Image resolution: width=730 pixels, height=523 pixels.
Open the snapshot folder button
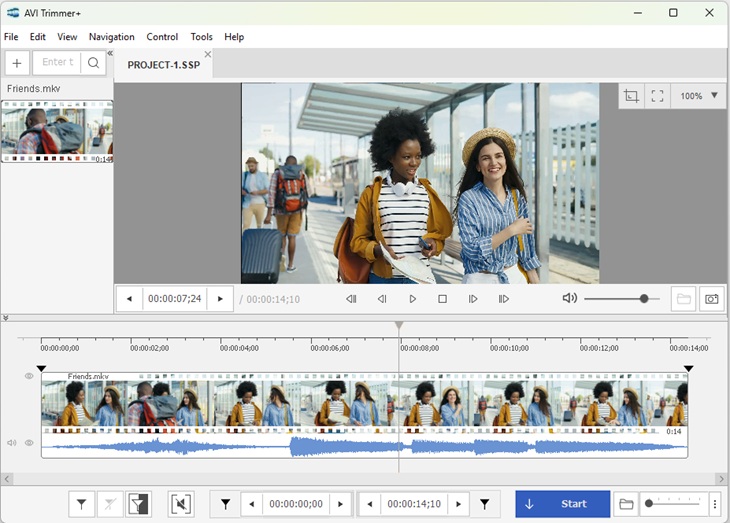pyautogui.click(x=683, y=299)
